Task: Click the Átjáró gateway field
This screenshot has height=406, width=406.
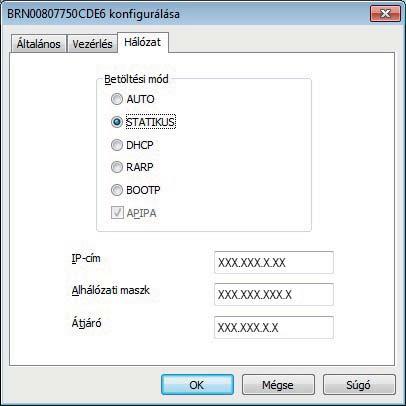Action: tap(274, 327)
